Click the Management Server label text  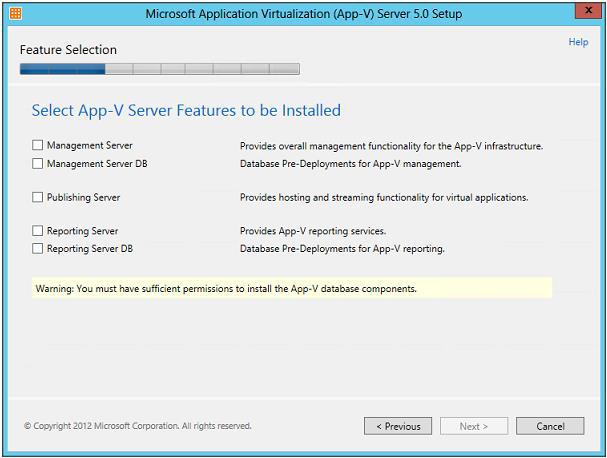point(89,146)
